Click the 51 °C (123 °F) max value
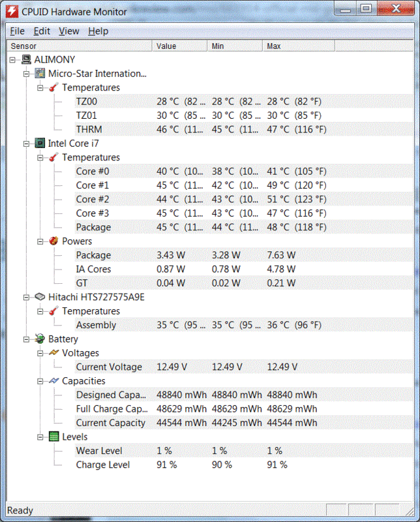This screenshot has width=420, height=522. pos(297,200)
